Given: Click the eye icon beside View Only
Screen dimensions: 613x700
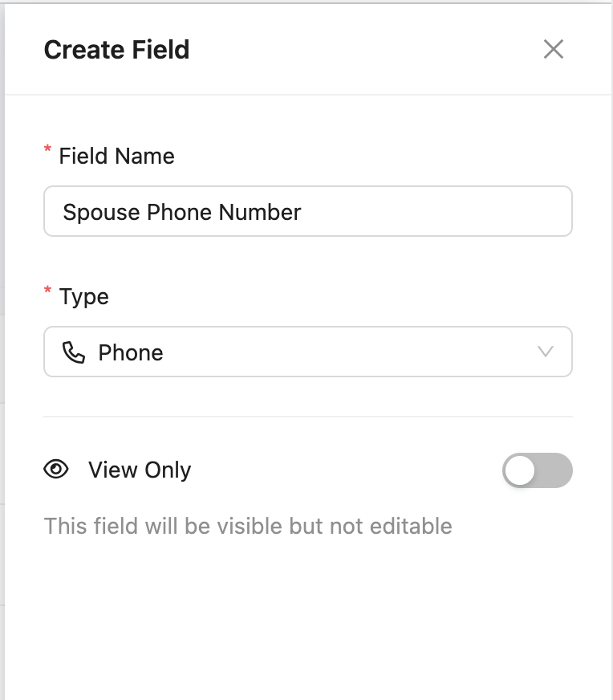Looking at the screenshot, I should (x=56, y=470).
